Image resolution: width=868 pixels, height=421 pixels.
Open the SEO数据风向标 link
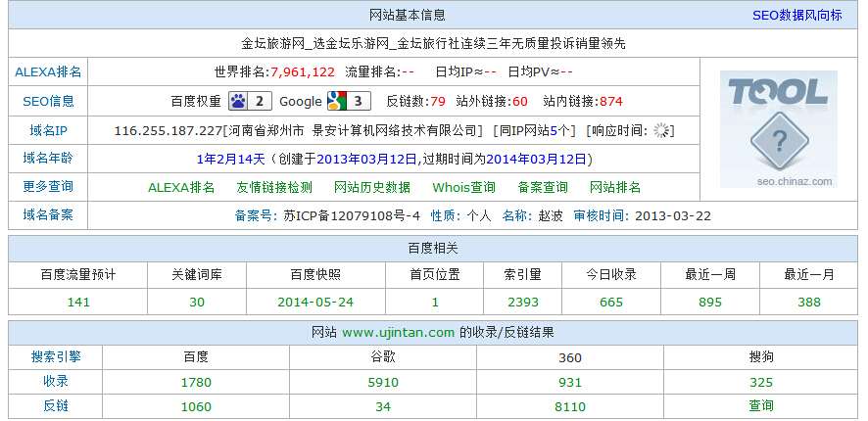coord(797,15)
